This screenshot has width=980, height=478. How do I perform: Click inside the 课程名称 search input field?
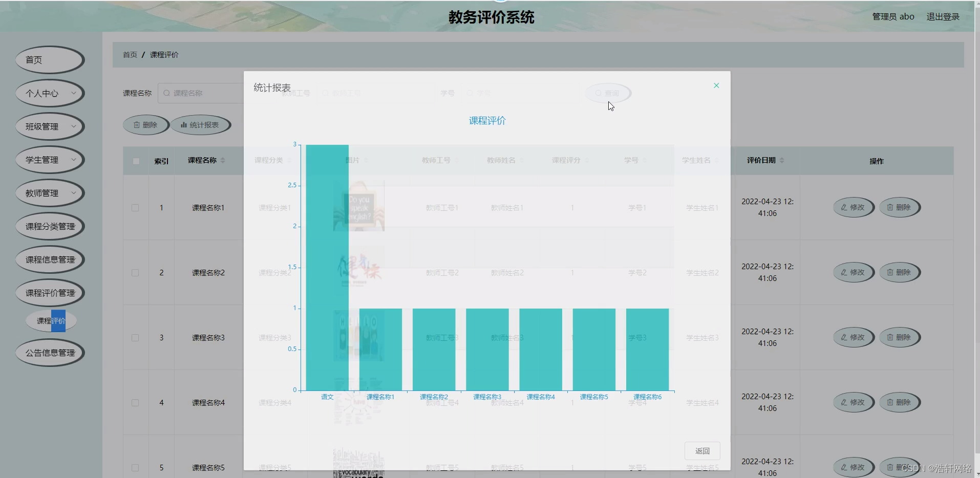point(205,93)
